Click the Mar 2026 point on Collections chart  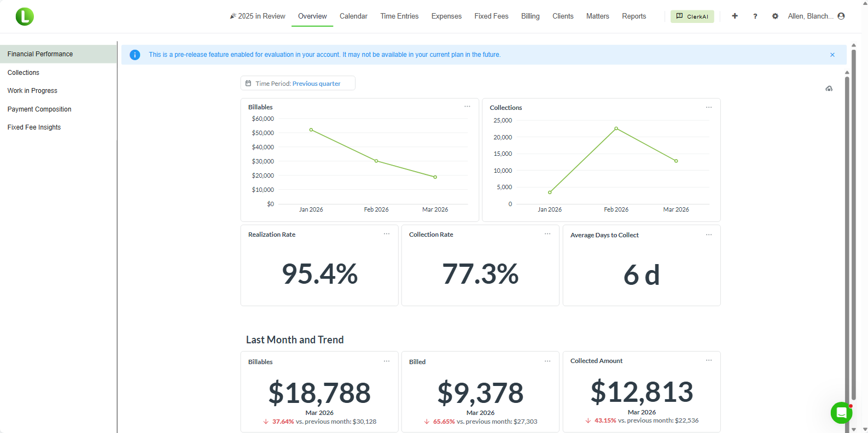[676, 161]
